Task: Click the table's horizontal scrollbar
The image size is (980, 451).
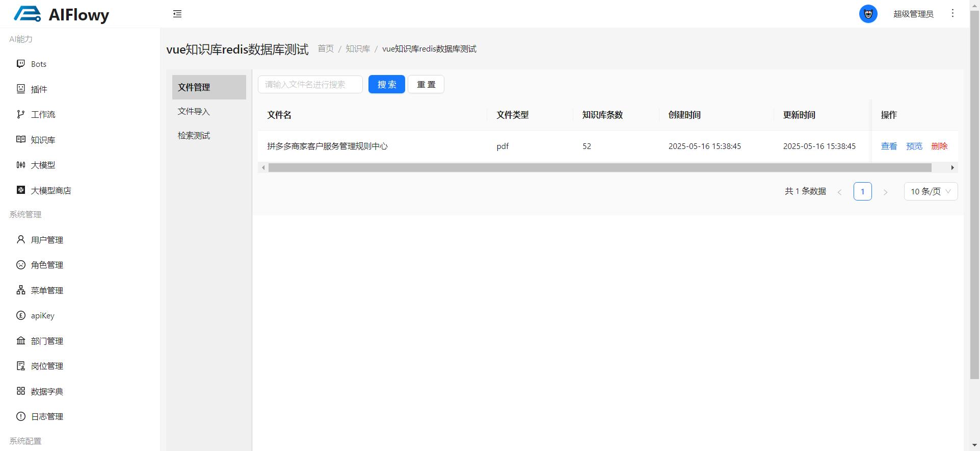Action: [x=599, y=168]
